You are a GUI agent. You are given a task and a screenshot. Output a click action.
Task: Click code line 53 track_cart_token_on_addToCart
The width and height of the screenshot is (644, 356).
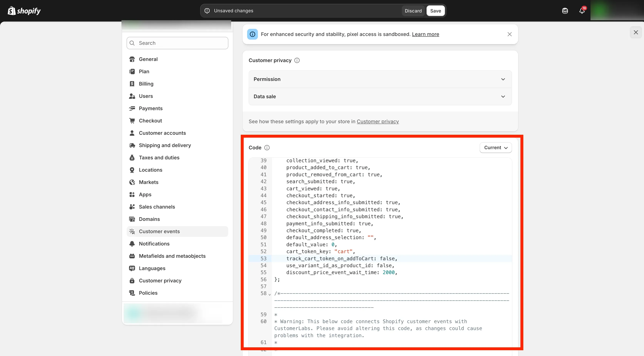tap(341, 258)
